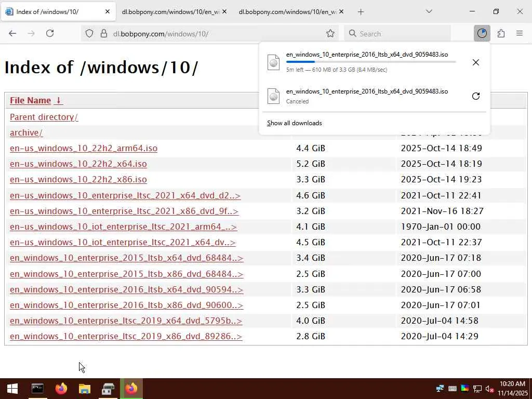
Task: Click the forward navigation arrow
Action: click(31, 33)
